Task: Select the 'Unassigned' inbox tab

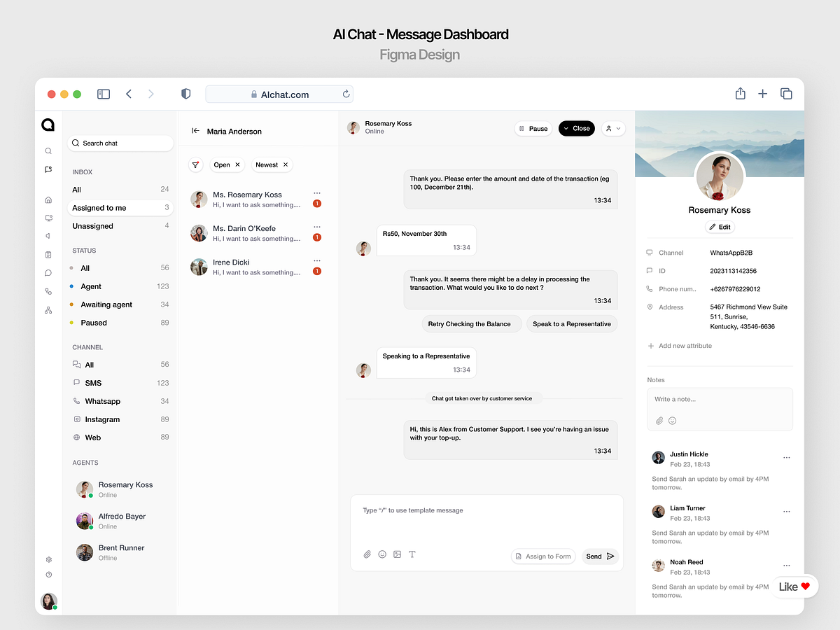Action: pyautogui.click(x=92, y=225)
